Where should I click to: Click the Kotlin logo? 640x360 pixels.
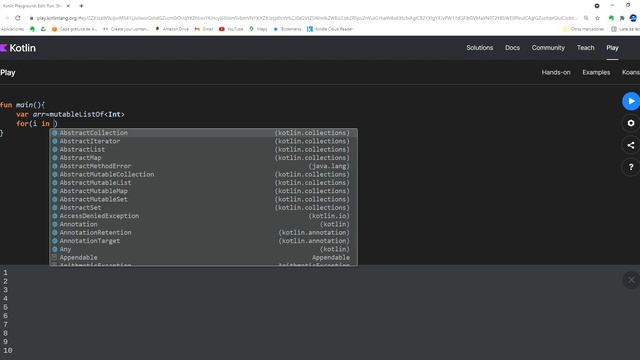click(18, 48)
